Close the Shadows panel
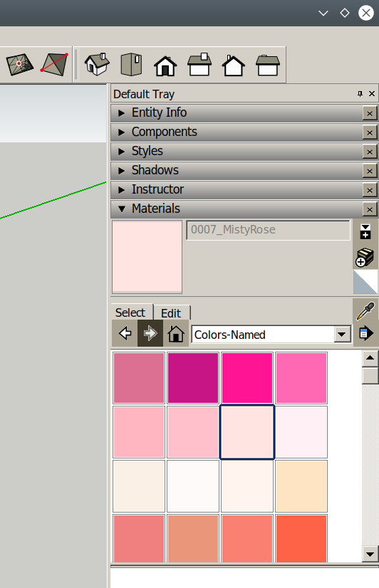379x588 pixels. 370,171
